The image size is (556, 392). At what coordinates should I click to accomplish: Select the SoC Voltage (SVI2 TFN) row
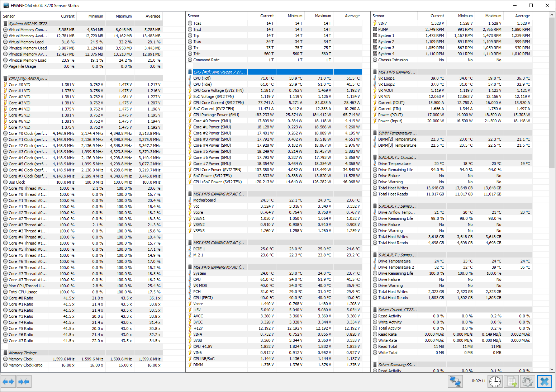coord(275,96)
